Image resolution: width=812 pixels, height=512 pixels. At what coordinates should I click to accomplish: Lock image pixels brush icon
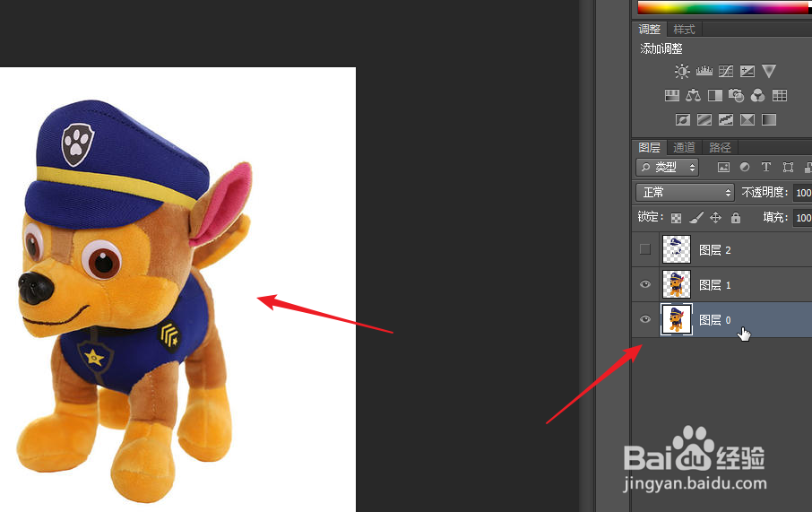click(696, 218)
